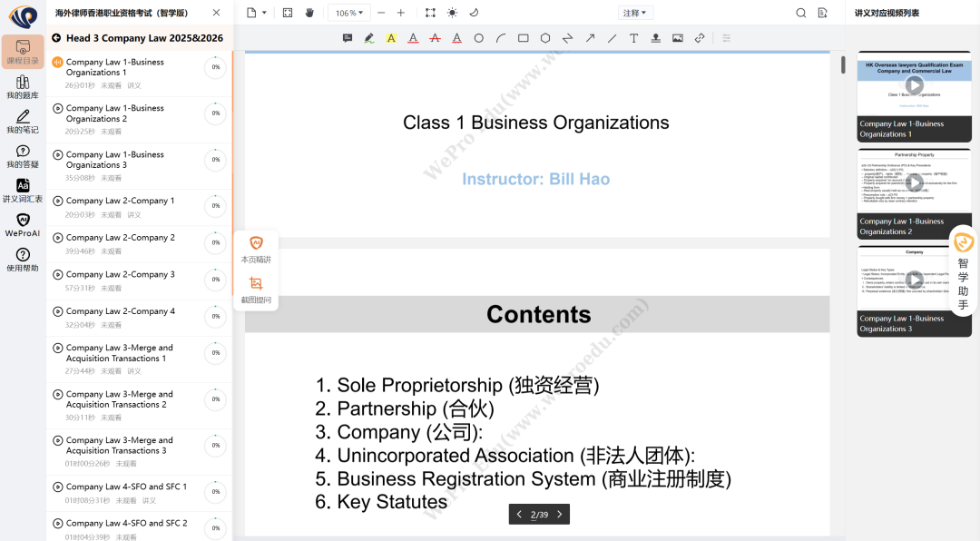
Task: Select the hand pan tool
Action: click(309, 13)
